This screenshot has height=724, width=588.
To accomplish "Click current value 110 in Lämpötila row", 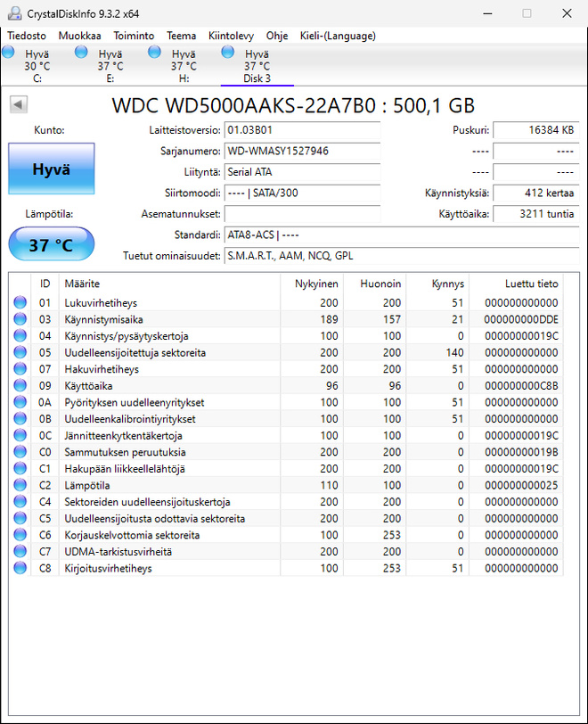I will pos(329,485).
